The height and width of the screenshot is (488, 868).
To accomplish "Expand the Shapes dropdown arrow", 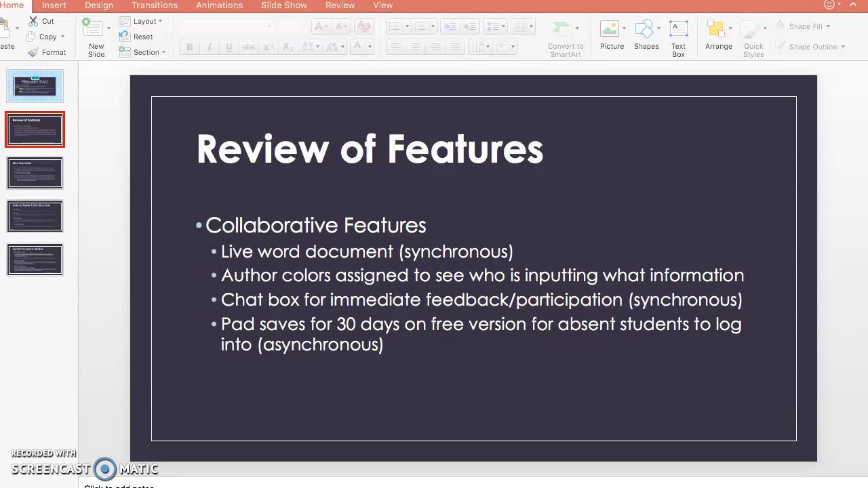I will [x=658, y=28].
